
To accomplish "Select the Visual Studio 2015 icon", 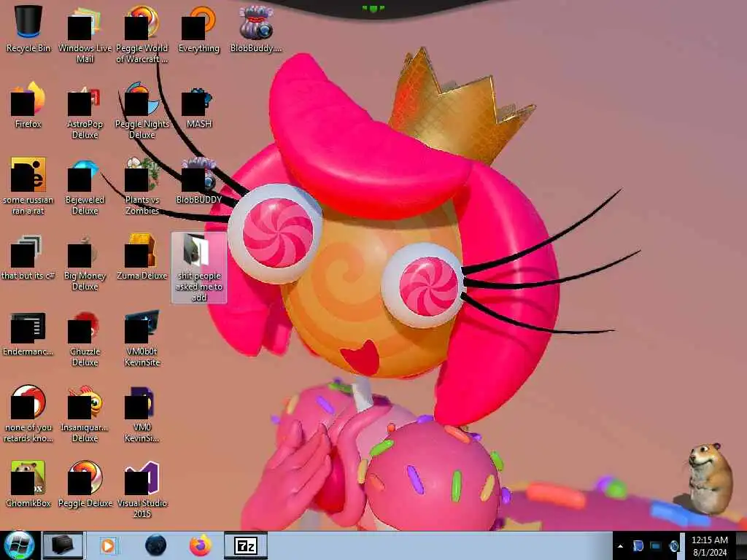I will pos(142,489).
